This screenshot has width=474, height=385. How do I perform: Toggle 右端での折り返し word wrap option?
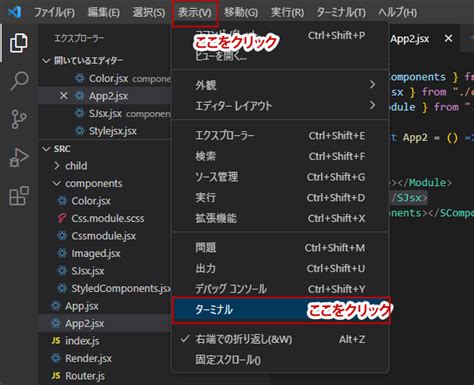click(280, 339)
